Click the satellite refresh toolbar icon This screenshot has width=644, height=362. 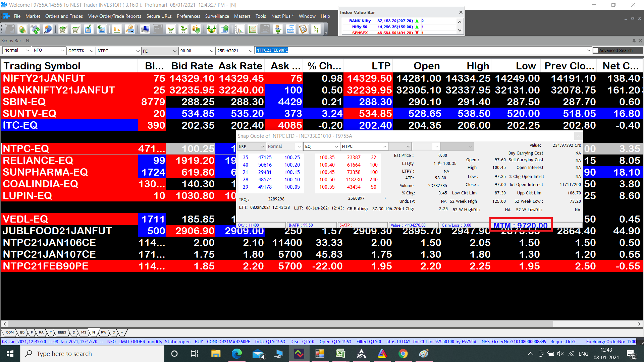pyautogui.click(x=35, y=29)
